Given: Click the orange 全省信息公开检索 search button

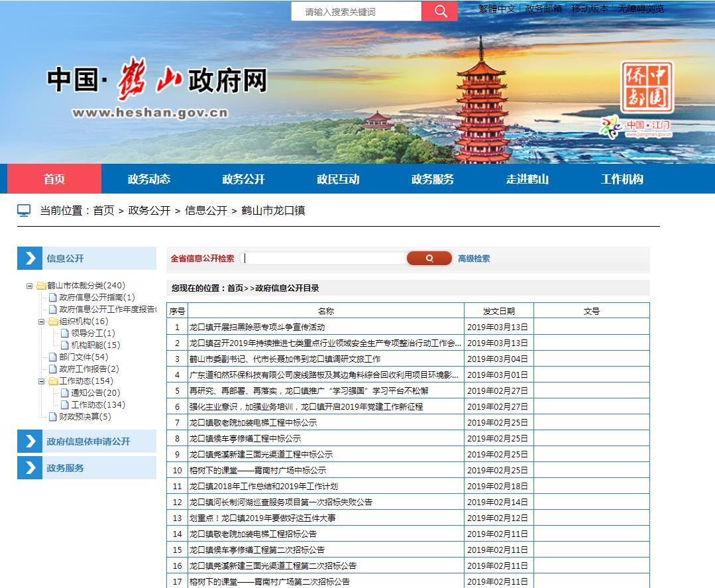Looking at the screenshot, I should 429,259.
